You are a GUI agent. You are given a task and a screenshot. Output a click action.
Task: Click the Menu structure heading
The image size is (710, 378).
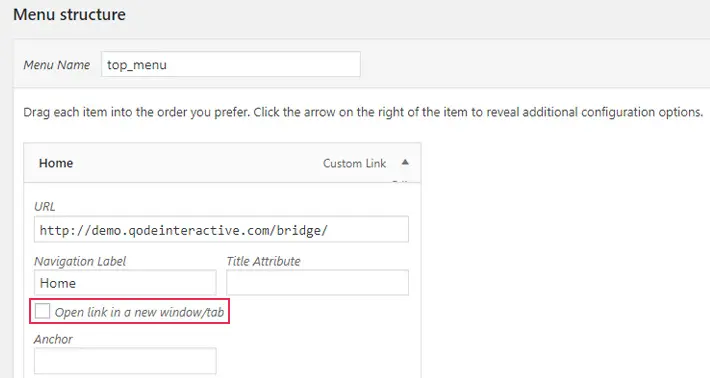pos(69,14)
